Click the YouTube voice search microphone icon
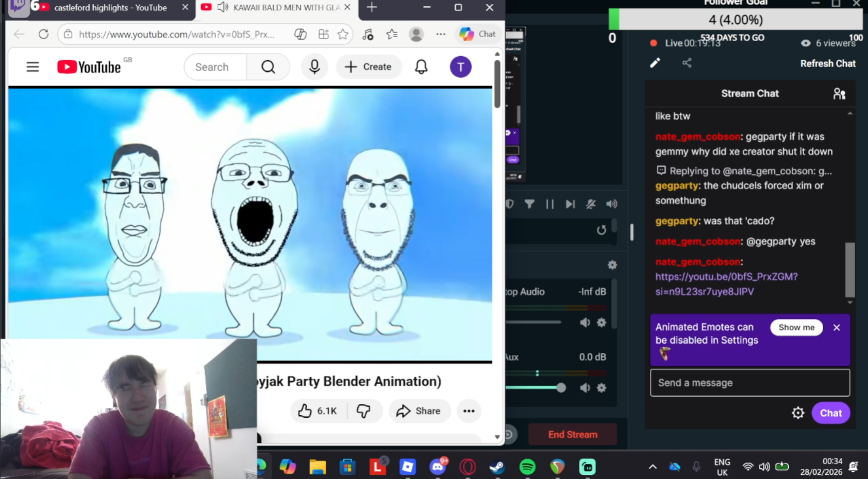868x479 pixels. pyautogui.click(x=314, y=67)
